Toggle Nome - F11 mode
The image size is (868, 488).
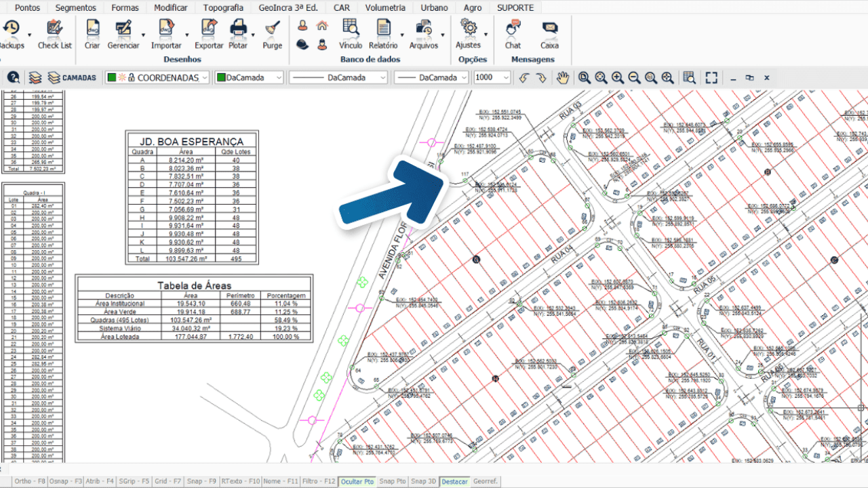(281, 481)
